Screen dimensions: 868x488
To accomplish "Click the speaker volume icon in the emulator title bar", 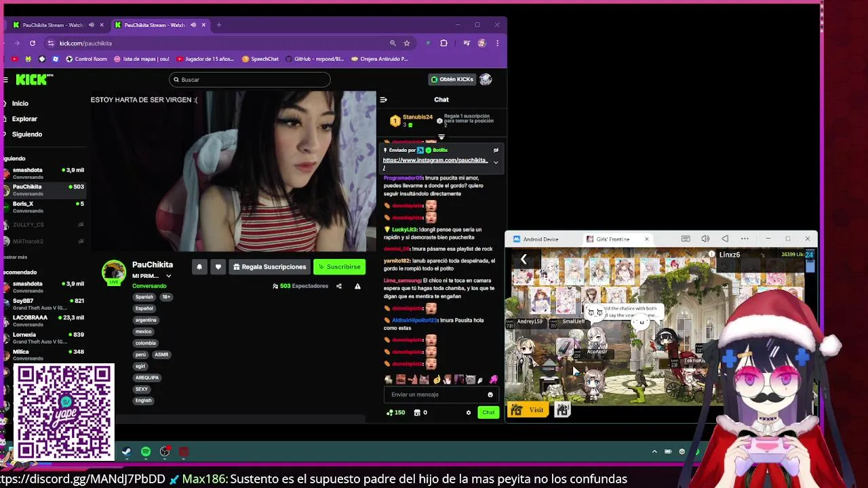I will [705, 239].
